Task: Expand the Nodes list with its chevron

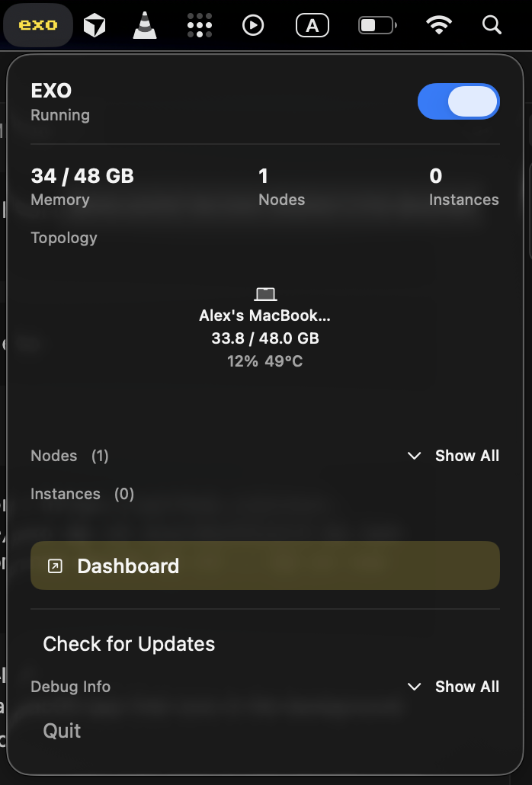Action: [414, 456]
